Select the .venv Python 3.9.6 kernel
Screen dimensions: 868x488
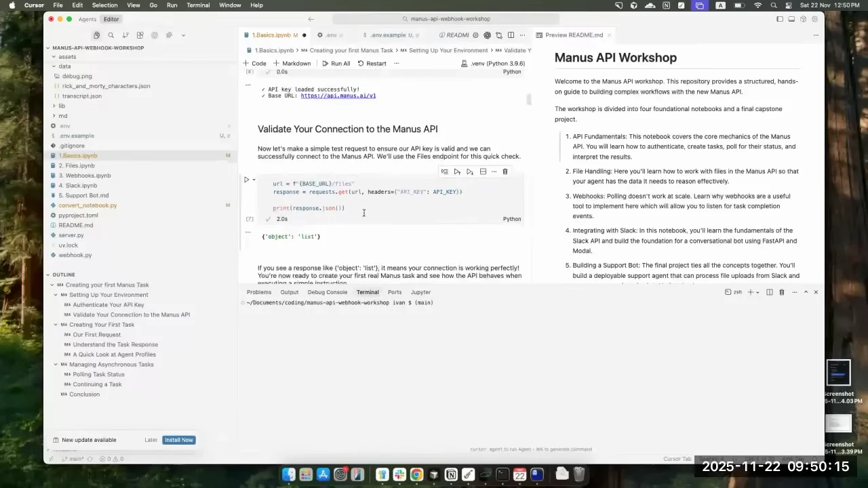(x=493, y=63)
